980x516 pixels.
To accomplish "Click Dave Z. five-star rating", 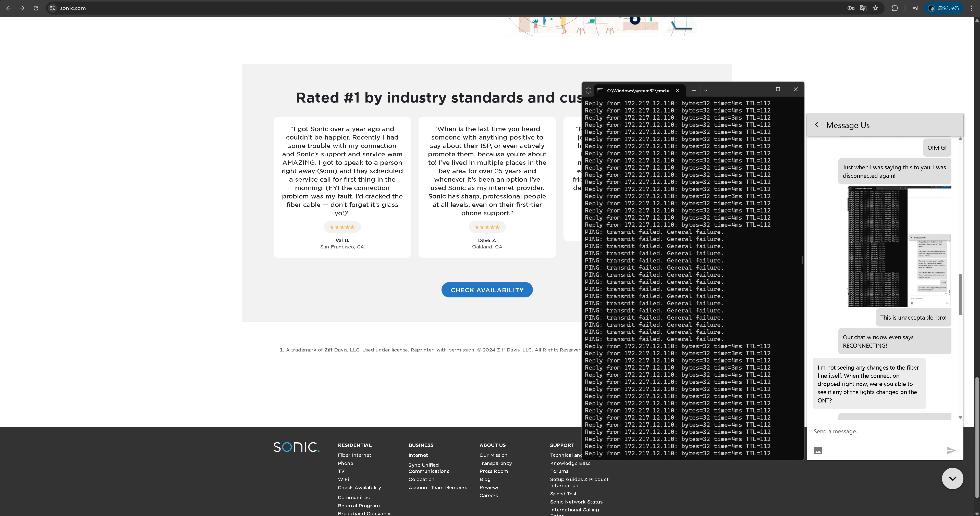I will tap(487, 227).
